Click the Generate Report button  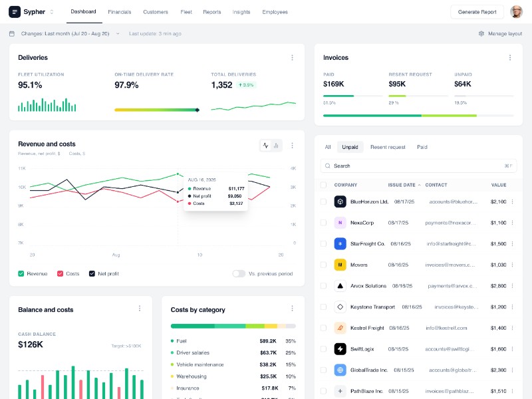coord(477,12)
